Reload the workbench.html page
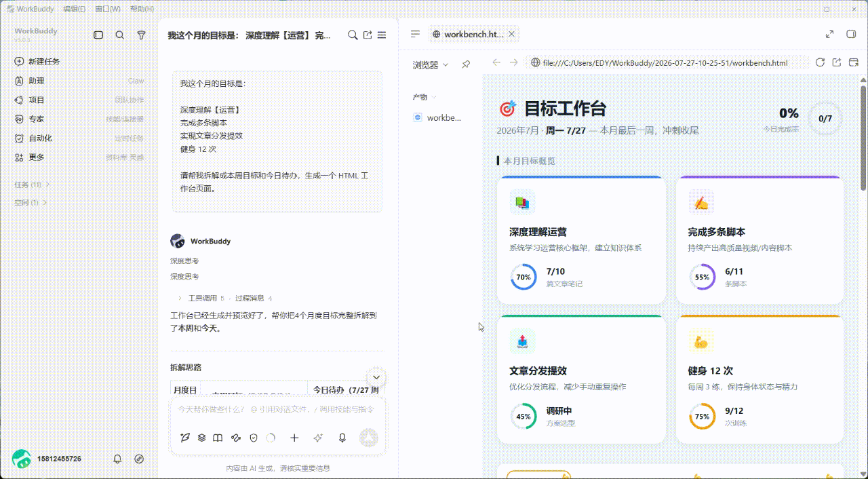Screen dimensions: 868x479 (x=820, y=62)
